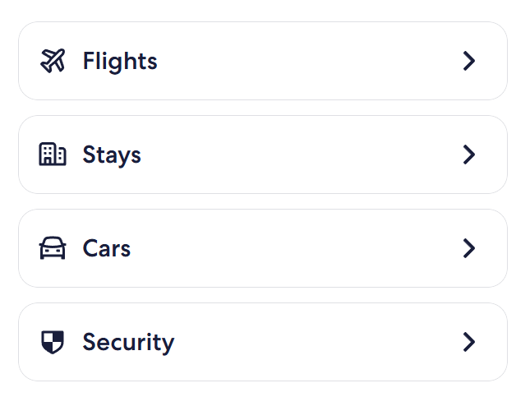The height and width of the screenshot is (420, 516).
Task: Select the Security text label
Action: tap(128, 343)
